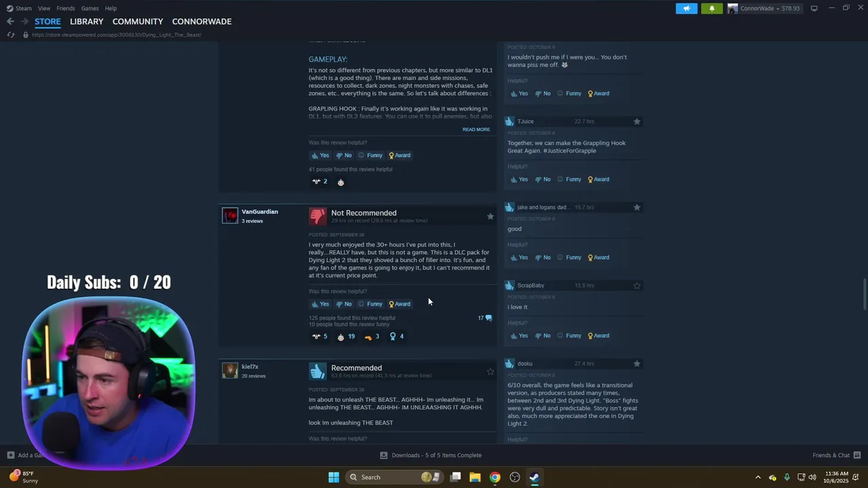Switch to the COMMUNITY tab
This screenshot has height=488, width=868.
[x=138, y=22]
